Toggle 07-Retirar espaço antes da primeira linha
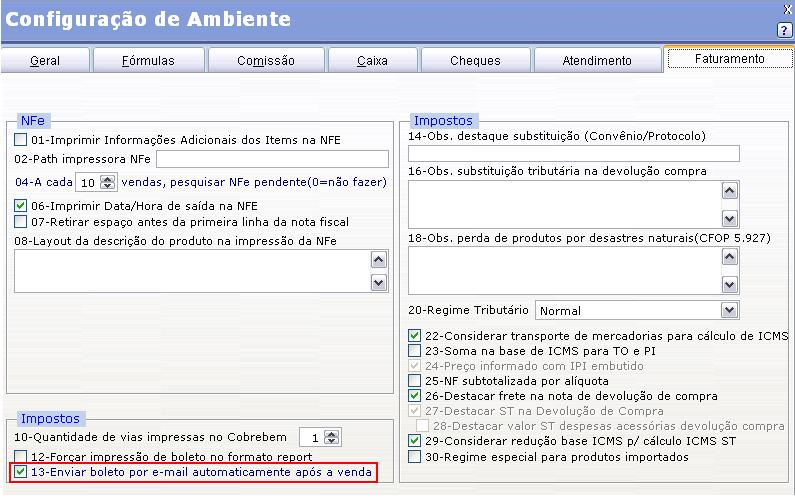Screen dimensions: 795x498 click(21, 221)
